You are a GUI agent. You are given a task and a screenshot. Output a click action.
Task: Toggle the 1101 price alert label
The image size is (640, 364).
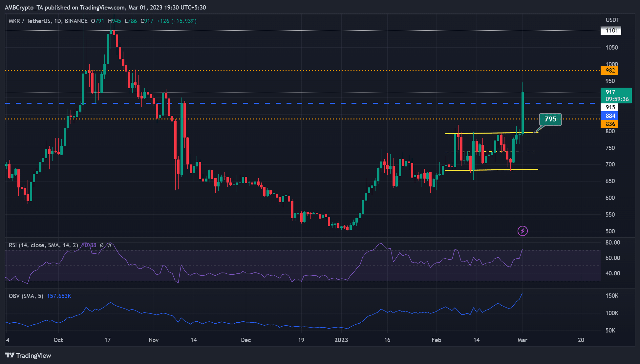[610, 31]
